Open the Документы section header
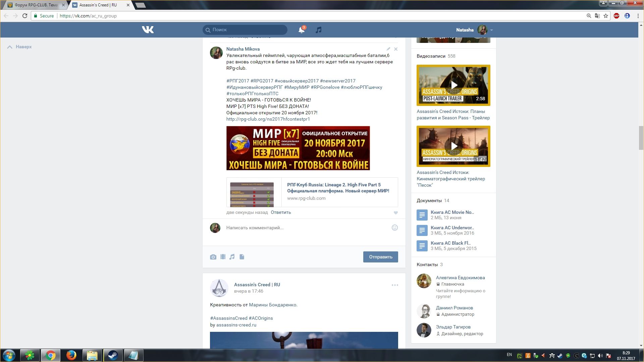 [x=429, y=200]
